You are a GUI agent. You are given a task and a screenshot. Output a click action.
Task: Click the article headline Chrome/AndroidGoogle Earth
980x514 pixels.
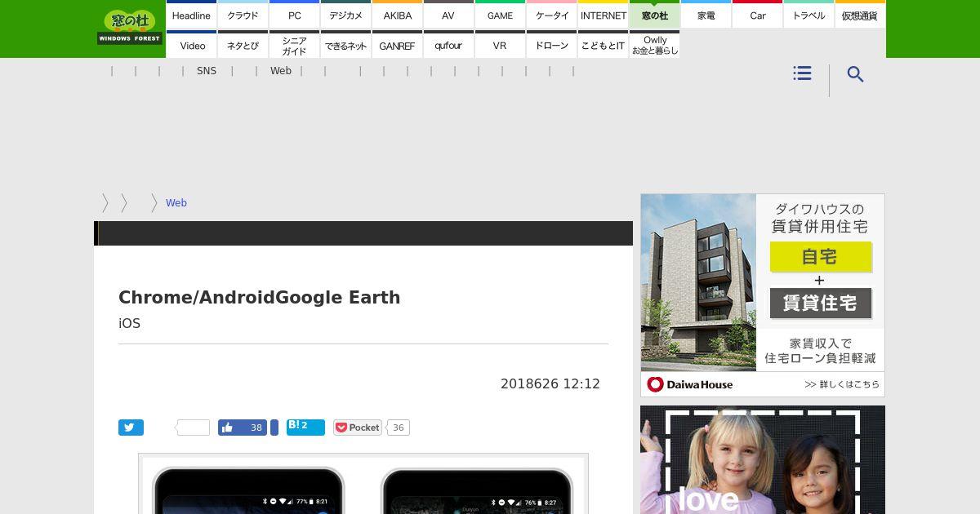pos(260,298)
